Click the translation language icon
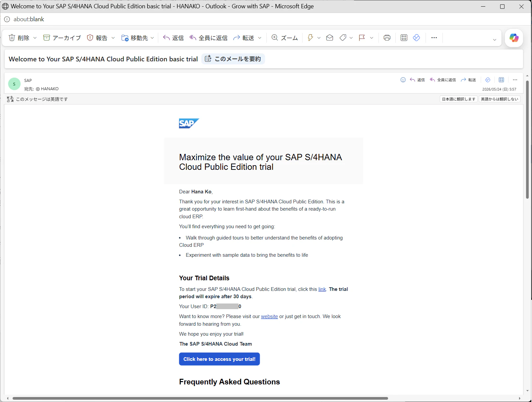This screenshot has height=402, width=532. 10,99
